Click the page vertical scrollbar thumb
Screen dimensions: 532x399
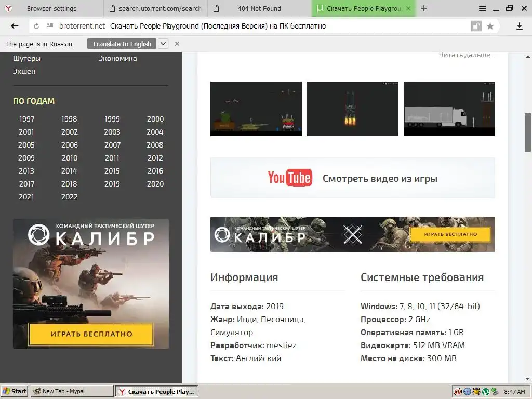[x=528, y=132]
